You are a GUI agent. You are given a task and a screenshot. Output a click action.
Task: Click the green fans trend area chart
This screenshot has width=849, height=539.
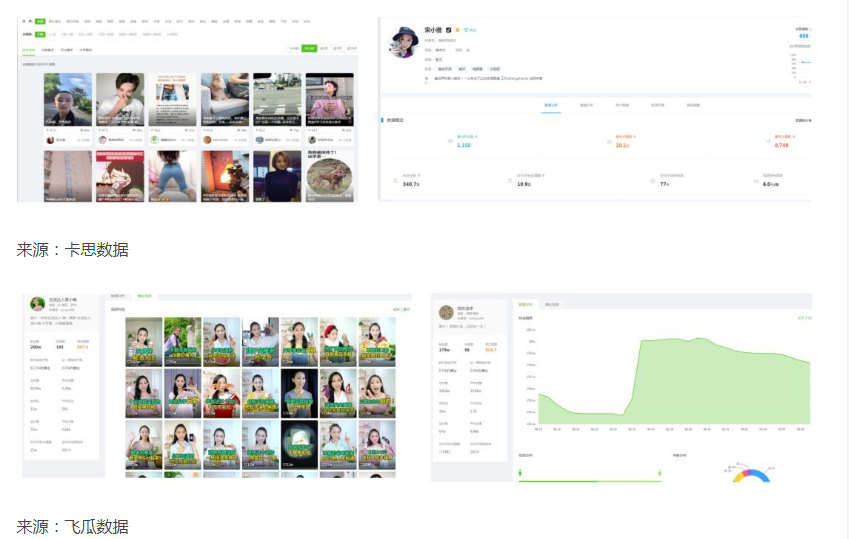coord(674,381)
